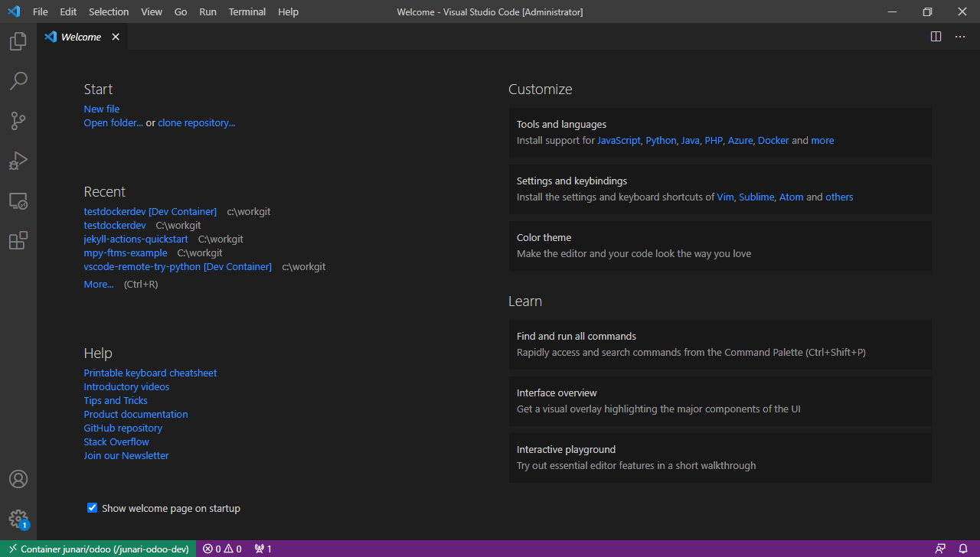Viewport: 980px width, 557px height.
Task: Open the Remote Explorer view
Action: click(18, 200)
